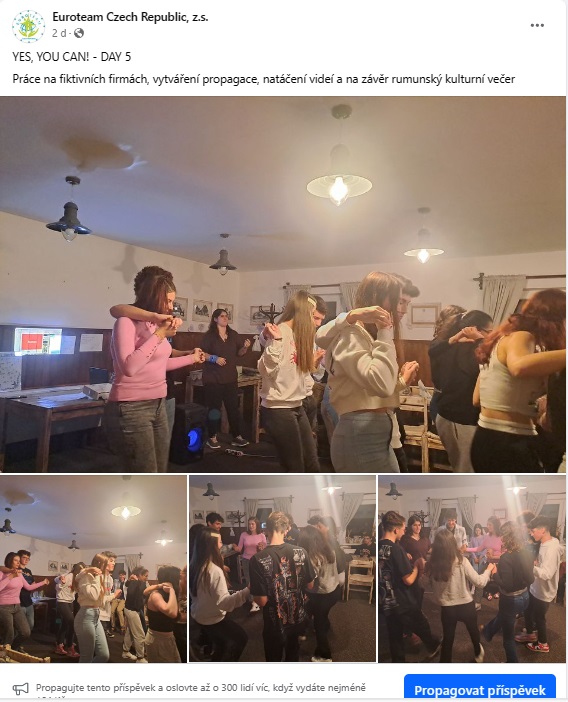Click the YES, YOU CAN! - DAY 5 text
568x702 pixels.
coord(72,57)
